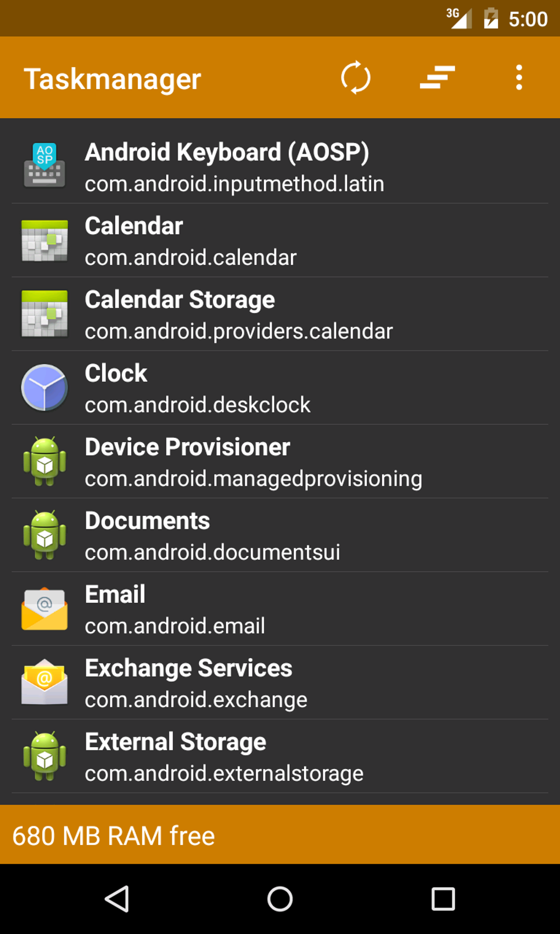
Task: Tap the Taskmanager title
Action: 113,79
